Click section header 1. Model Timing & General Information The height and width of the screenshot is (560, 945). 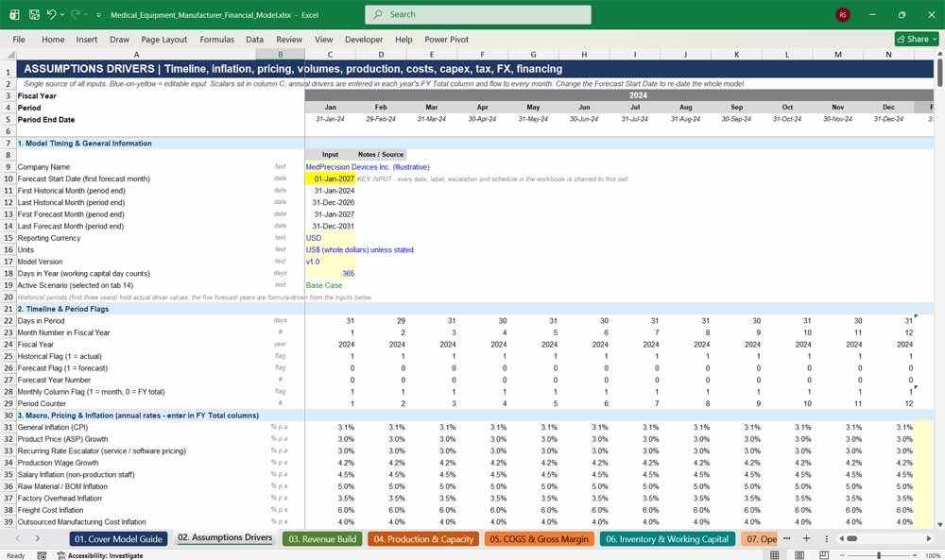(84, 144)
